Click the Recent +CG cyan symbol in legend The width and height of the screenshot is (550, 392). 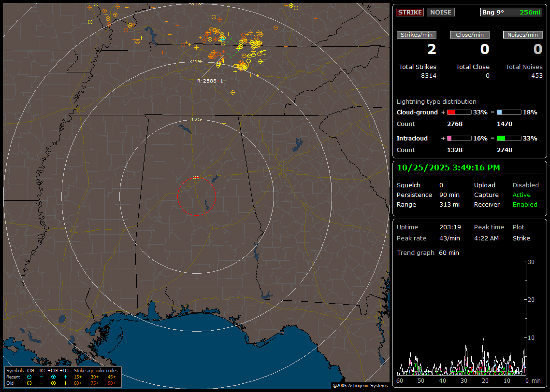(53, 377)
